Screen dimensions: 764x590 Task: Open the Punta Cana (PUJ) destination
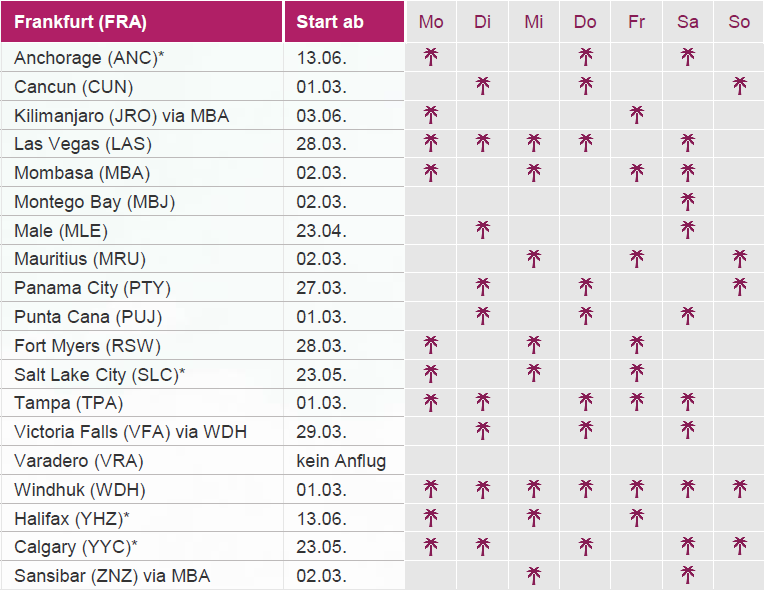pyautogui.click(x=88, y=317)
